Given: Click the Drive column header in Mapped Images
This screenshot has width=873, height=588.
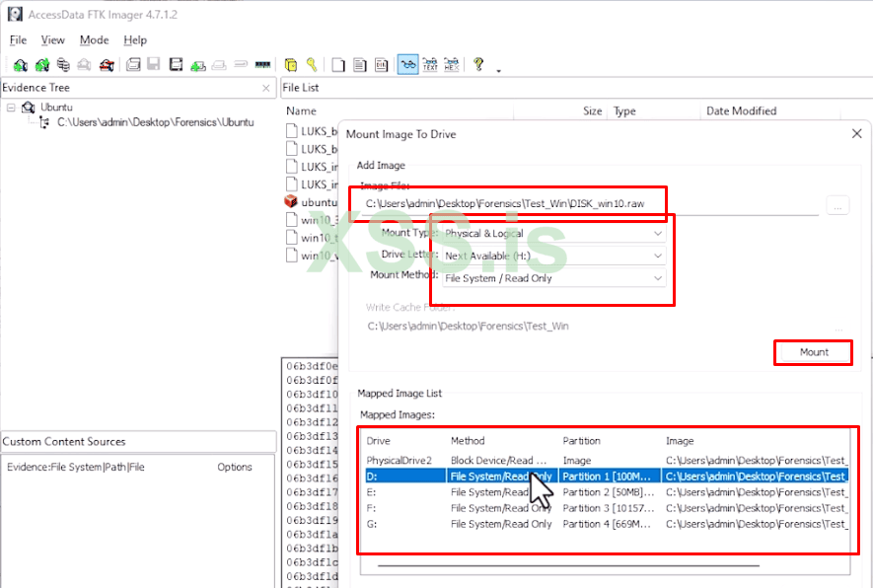Looking at the screenshot, I should point(378,441).
